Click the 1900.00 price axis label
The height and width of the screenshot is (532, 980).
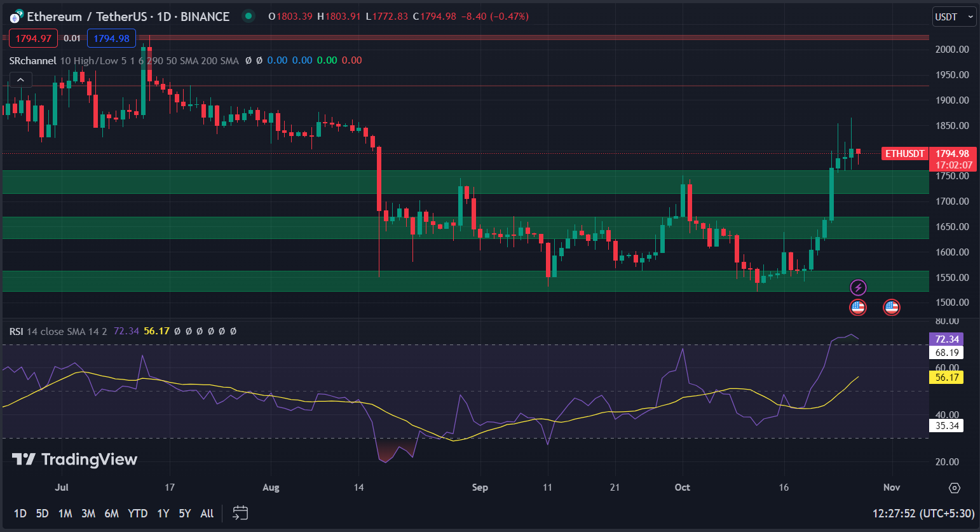[952, 100]
